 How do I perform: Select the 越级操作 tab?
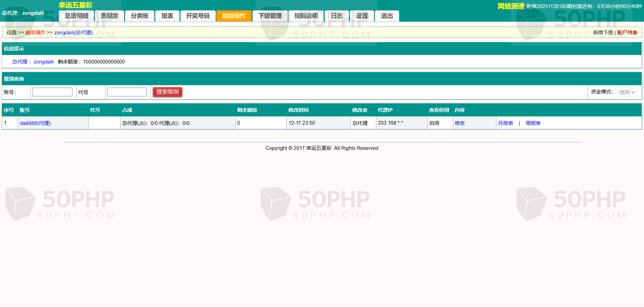tap(234, 16)
